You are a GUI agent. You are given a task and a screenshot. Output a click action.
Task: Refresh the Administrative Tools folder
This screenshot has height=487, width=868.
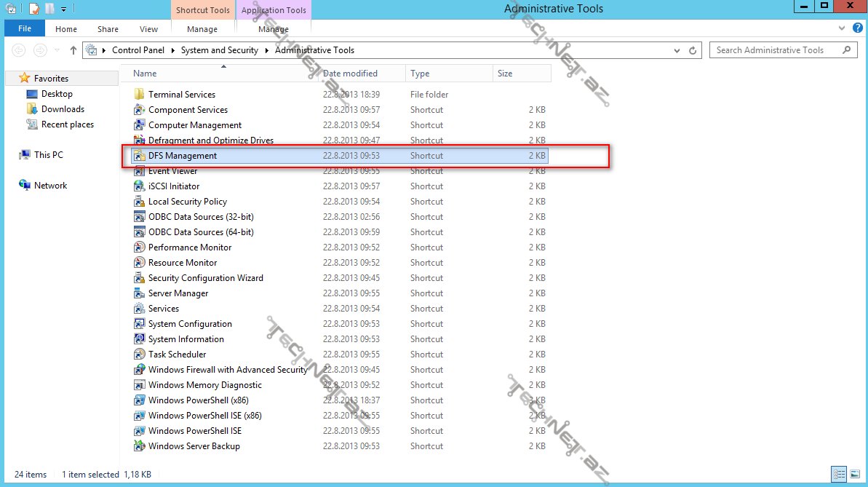(693, 50)
